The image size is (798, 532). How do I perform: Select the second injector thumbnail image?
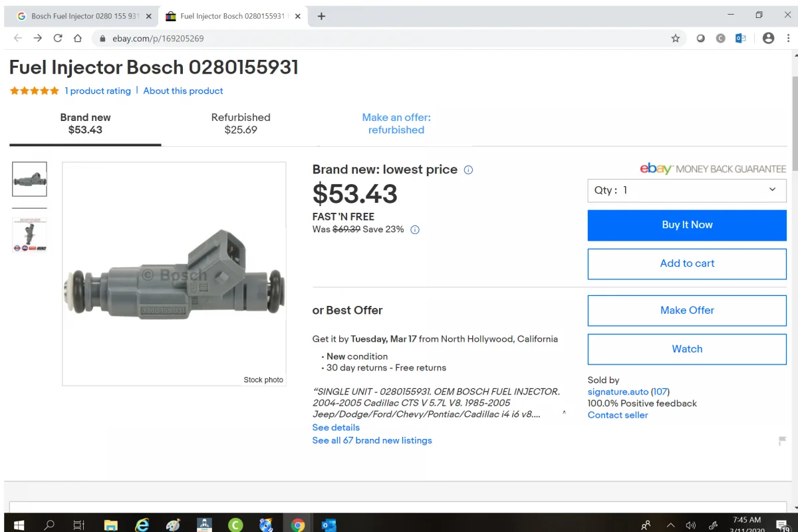coord(29,233)
